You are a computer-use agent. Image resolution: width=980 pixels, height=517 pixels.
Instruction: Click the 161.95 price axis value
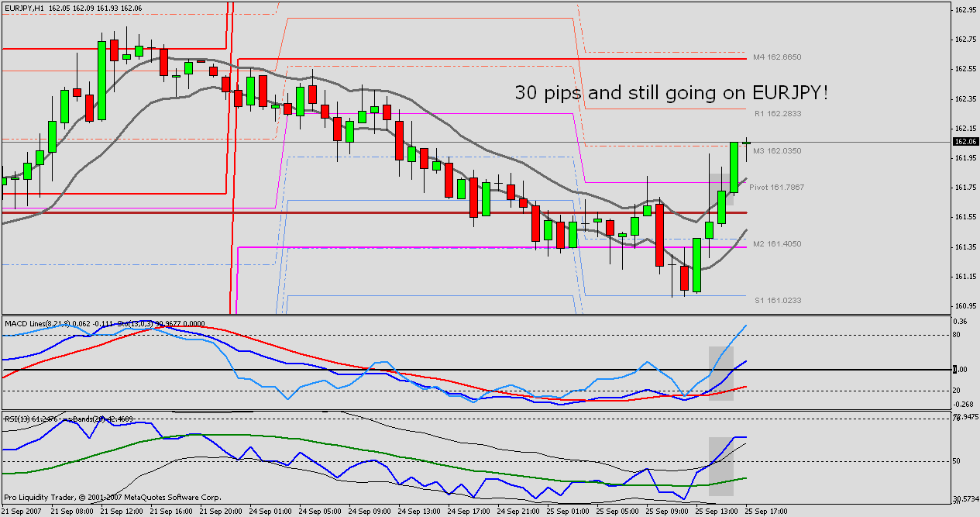click(965, 158)
